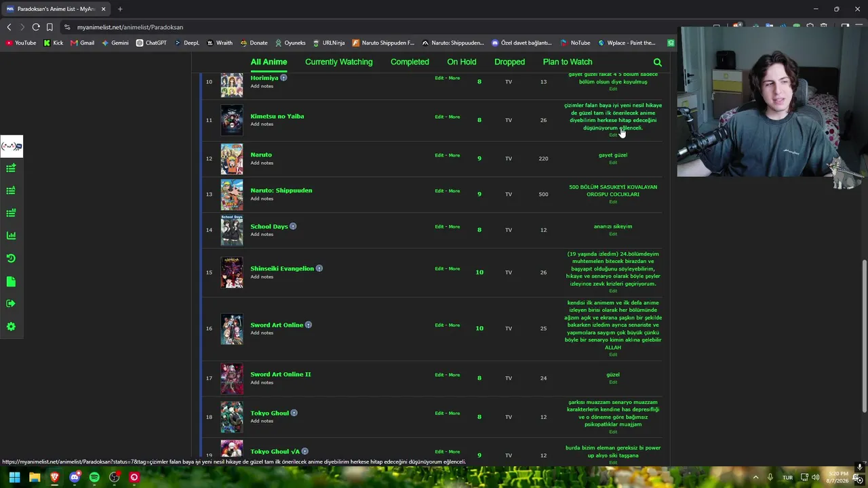Click the info icon beside Shinseiki Evangelion
868x488 pixels.
[319, 268]
